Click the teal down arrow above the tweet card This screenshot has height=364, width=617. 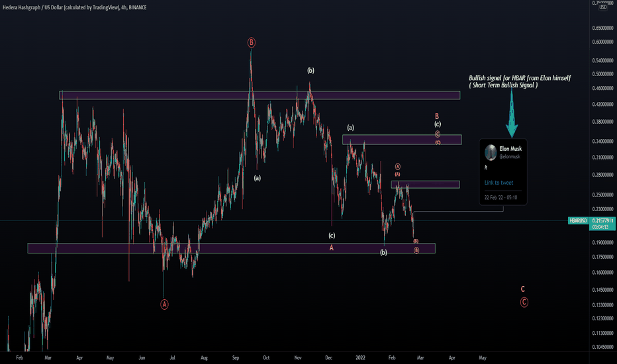coord(512,113)
